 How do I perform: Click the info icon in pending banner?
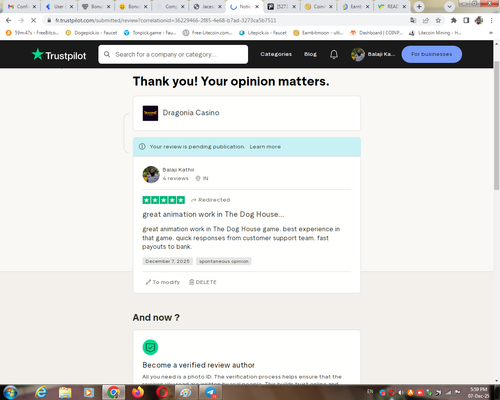point(142,147)
